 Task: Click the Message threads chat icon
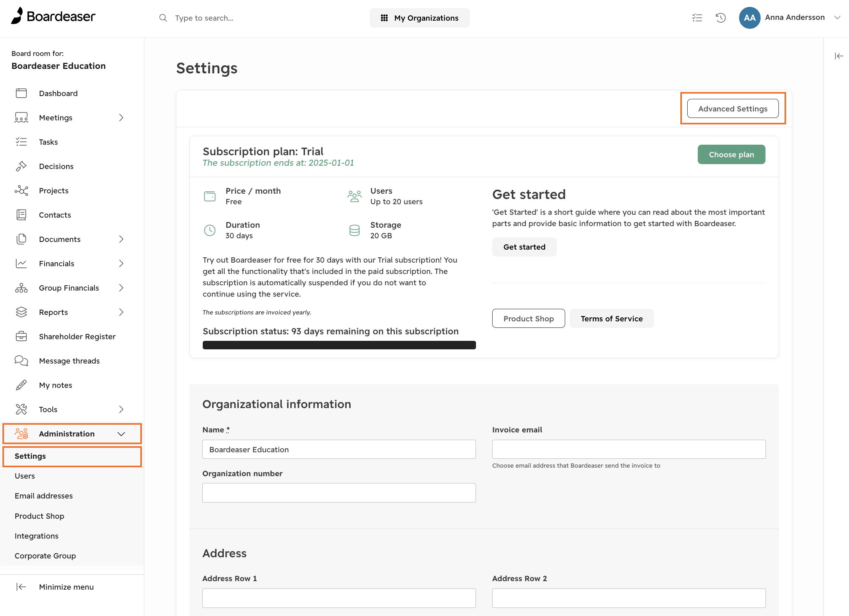pyautogui.click(x=21, y=361)
